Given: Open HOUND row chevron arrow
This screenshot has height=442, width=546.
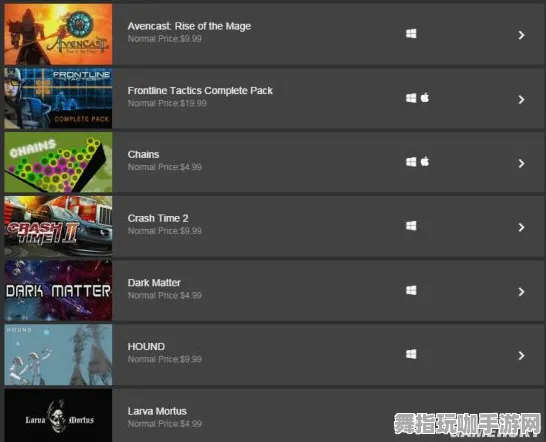Looking at the screenshot, I should pyautogui.click(x=521, y=356).
